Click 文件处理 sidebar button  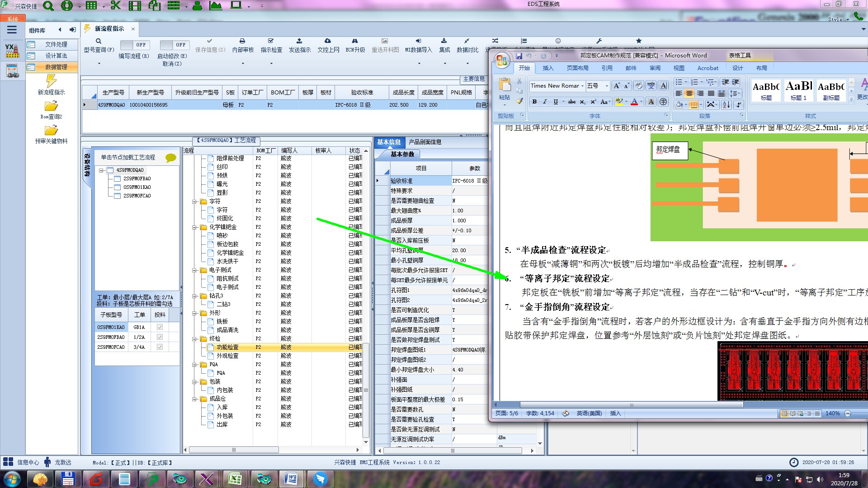(56, 44)
